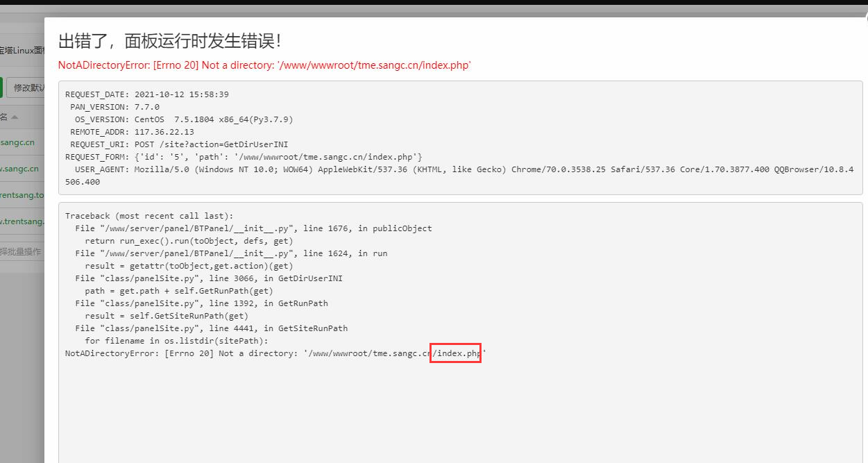Click the 'Traceback (most recent call last):' line
Screen dimensions: 868x463
coord(149,216)
